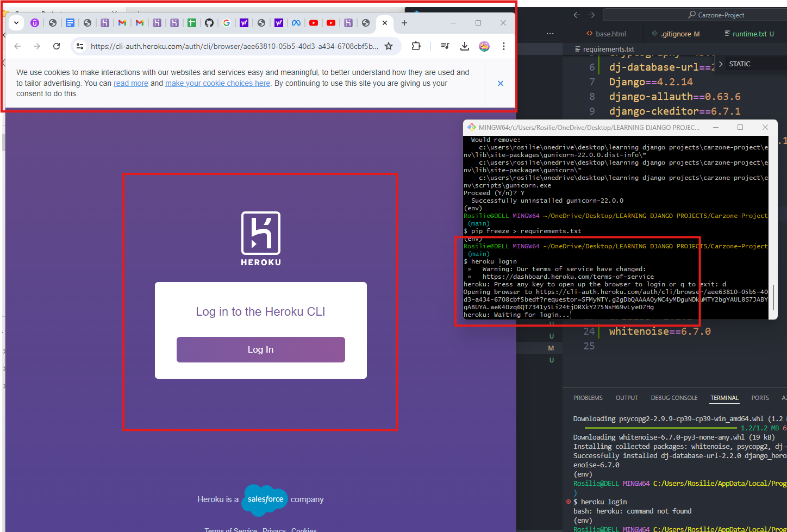Go back in Chrome history
The height and width of the screenshot is (532, 787).
tap(17, 46)
